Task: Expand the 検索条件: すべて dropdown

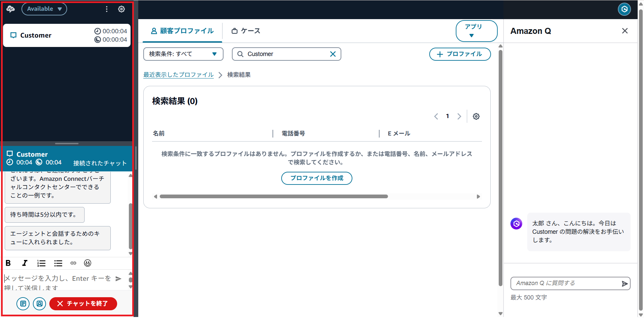Action: pyautogui.click(x=183, y=54)
